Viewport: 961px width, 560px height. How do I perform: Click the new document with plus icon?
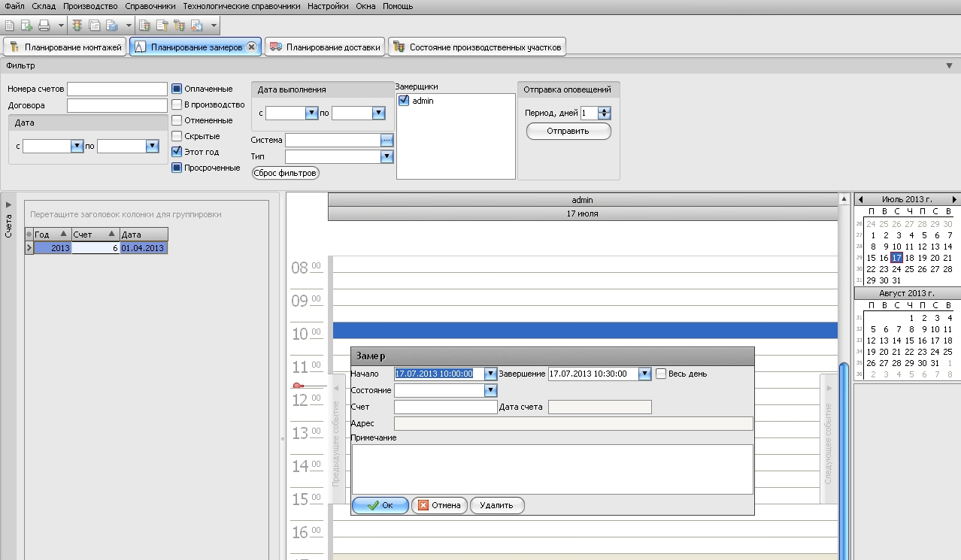[26, 26]
